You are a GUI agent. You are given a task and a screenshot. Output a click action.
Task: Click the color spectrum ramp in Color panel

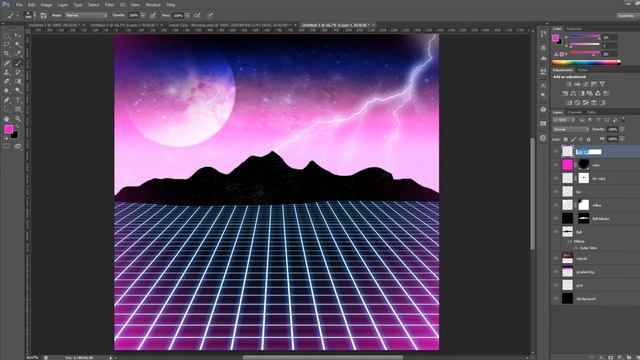click(586, 62)
